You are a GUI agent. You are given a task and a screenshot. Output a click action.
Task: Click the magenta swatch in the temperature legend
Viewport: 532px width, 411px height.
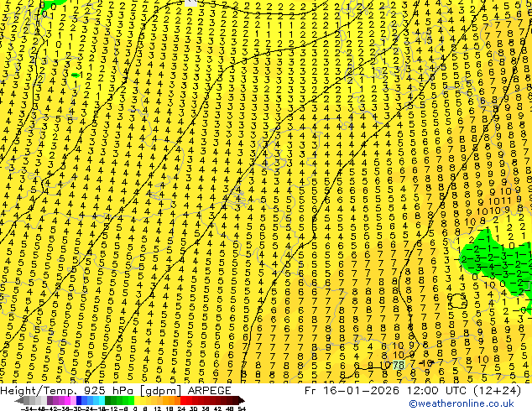[x=67, y=400]
